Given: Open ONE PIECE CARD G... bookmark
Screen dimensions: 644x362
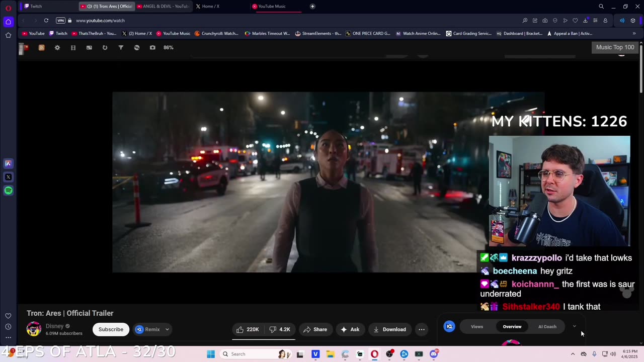Looking at the screenshot, I should click(368, 34).
